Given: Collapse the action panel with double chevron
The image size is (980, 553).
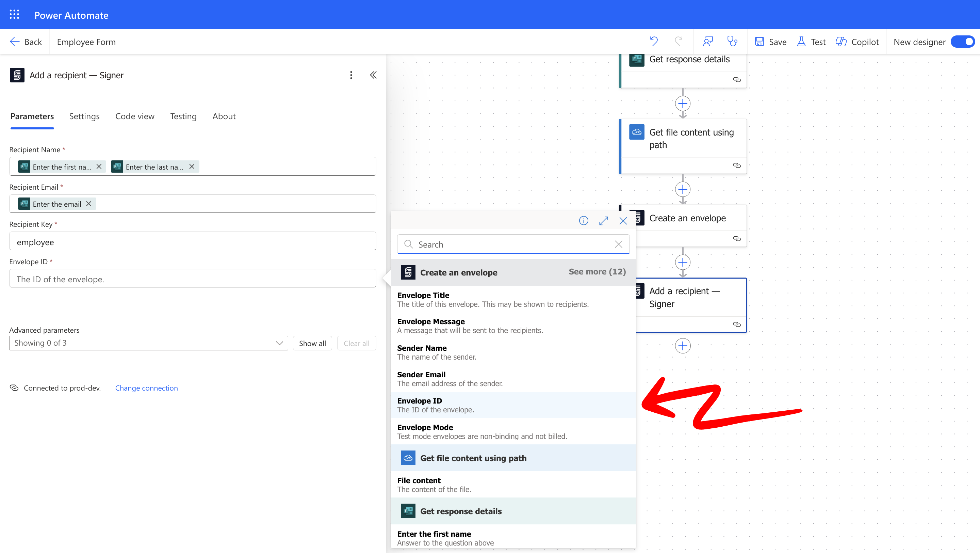Looking at the screenshot, I should (x=373, y=75).
